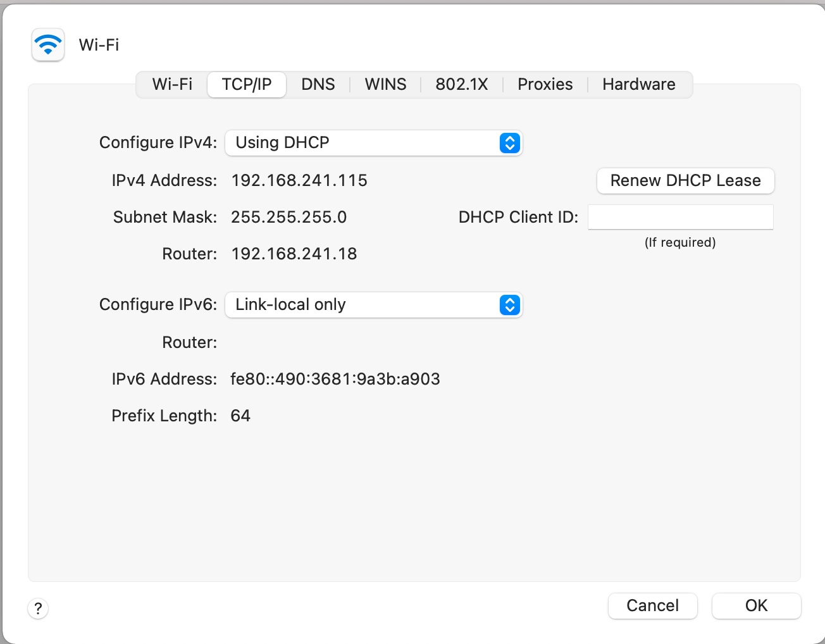This screenshot has width=825, height=644.
Task: Switch to the 802.1X tab
Action: 461,85
